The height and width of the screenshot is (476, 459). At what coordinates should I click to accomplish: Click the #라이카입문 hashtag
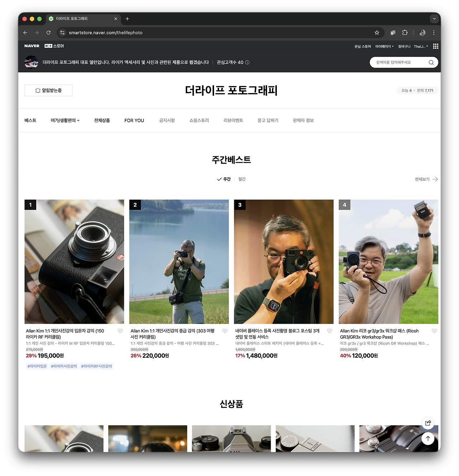[x=37, y=366]
